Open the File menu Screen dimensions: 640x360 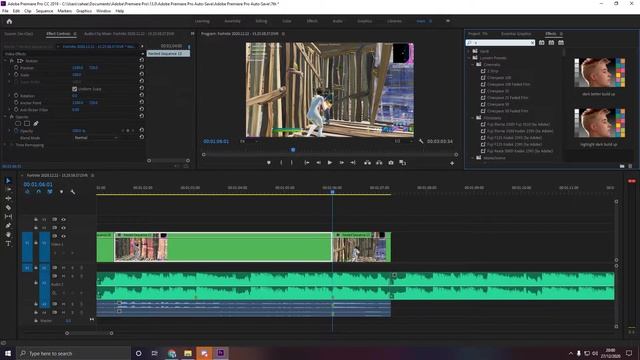pyautogui.click(x=5, y=11)
